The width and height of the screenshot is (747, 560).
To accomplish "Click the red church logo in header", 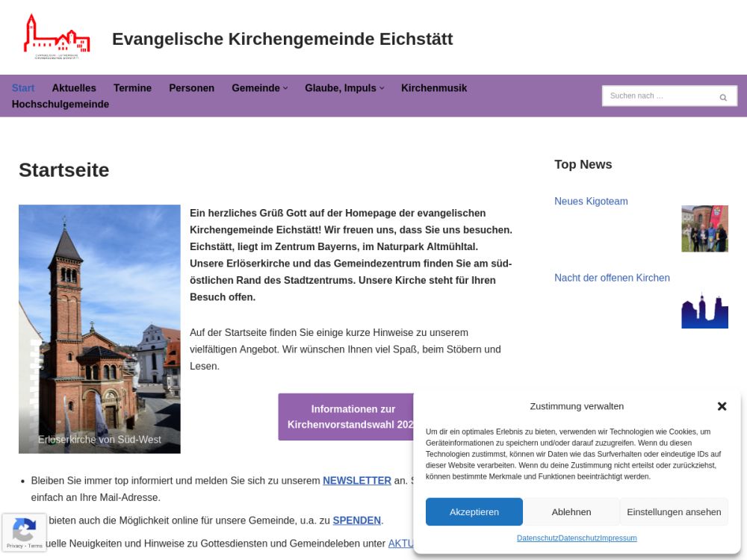I will [x=57, y=37].
